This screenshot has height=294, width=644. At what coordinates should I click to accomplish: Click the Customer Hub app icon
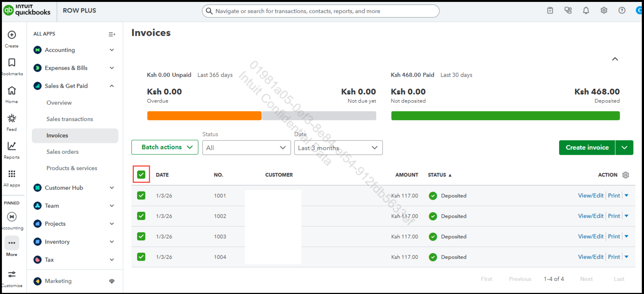37,188
